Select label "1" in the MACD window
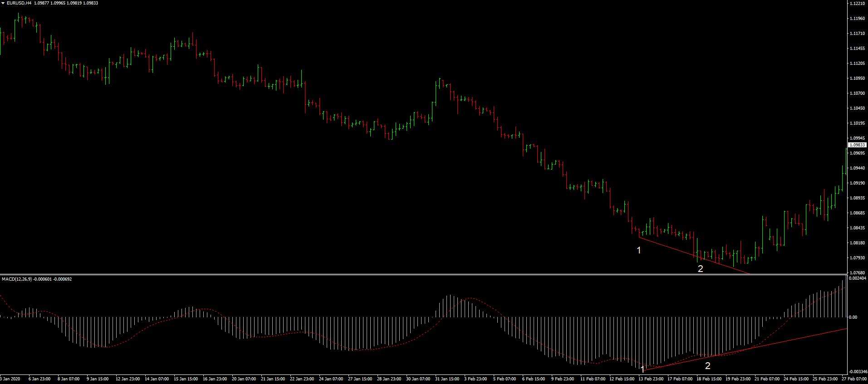This screenshot has height=384, width=868. click(x=642, y=370)
